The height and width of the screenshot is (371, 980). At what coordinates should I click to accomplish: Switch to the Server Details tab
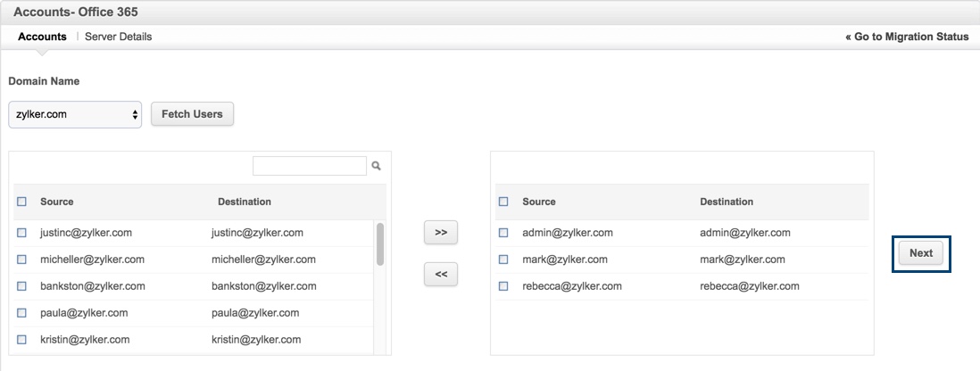[118, 37]
